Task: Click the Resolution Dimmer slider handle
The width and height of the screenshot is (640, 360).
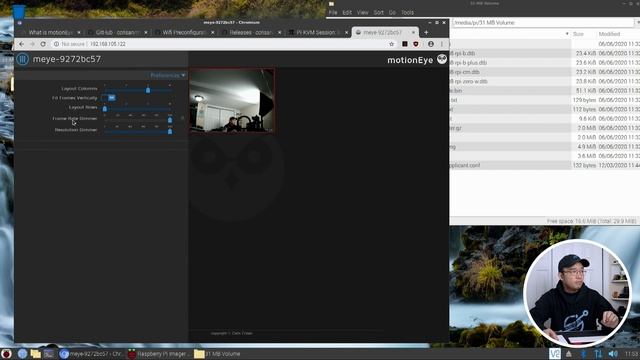Action: click(x=170, y=131)
